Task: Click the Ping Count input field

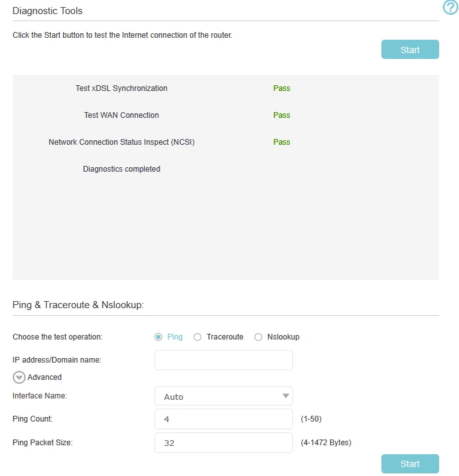Action: (x=223, y=419)
